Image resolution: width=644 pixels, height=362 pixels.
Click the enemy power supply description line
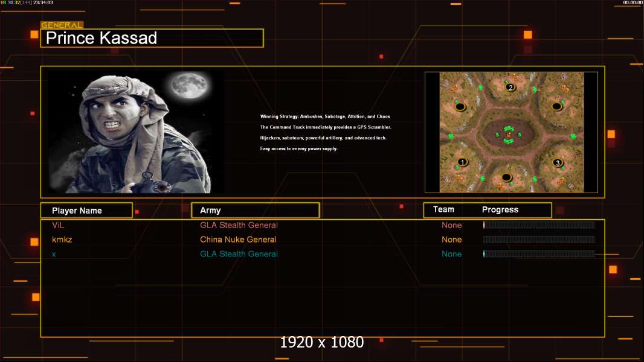pyautogui.click(x=298, y=148)
